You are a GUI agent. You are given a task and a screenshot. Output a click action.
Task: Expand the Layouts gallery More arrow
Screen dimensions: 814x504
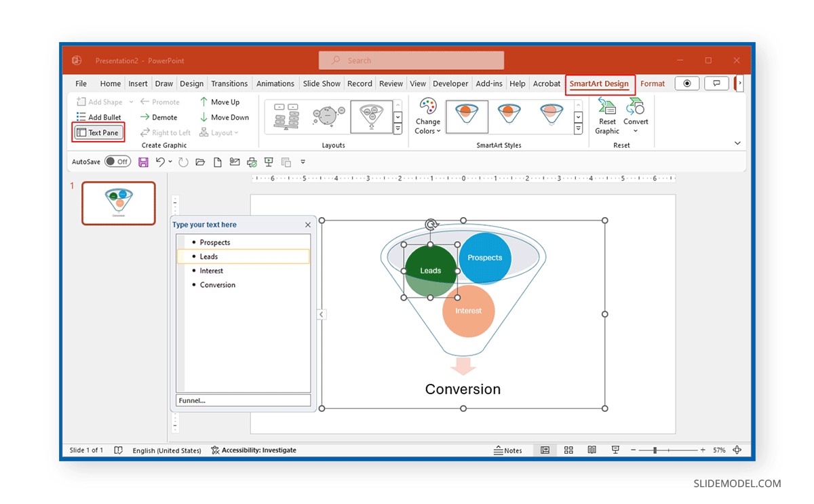pos(398,129)
